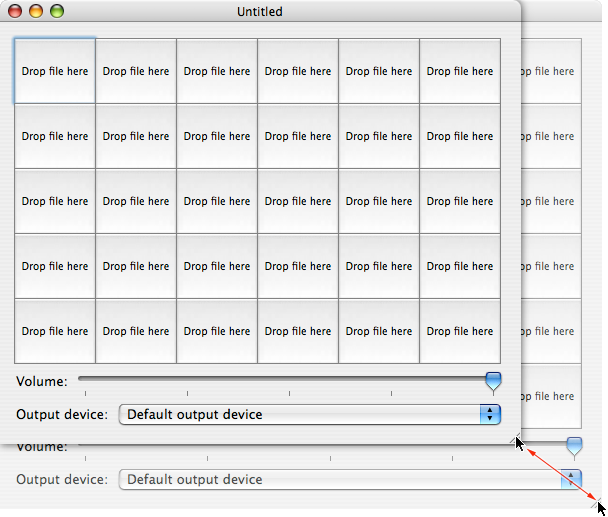Screen dimensions: 608x517
Task: Close the Untitled window with red button
Action: tap(15, 11)
